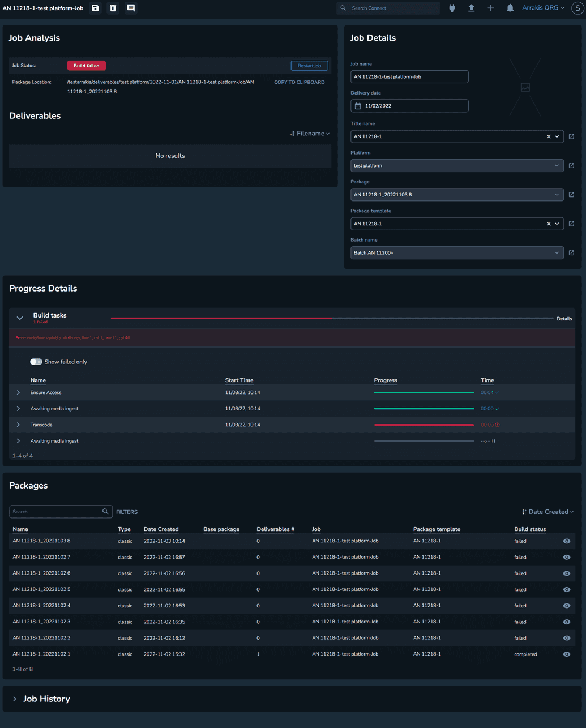586x728 pixels.
Task: Click the job thumbnail image placeholder
Action: (x=525, y=87)
